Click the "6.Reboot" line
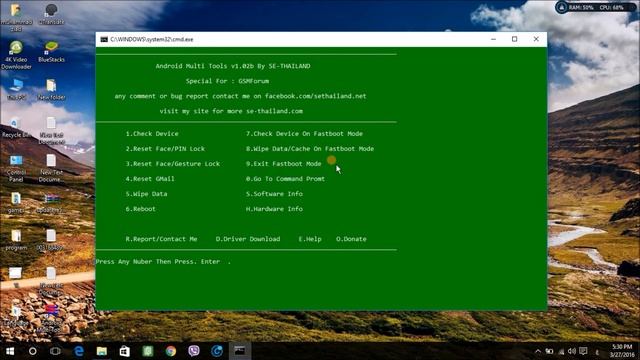 tap(140, 209)
